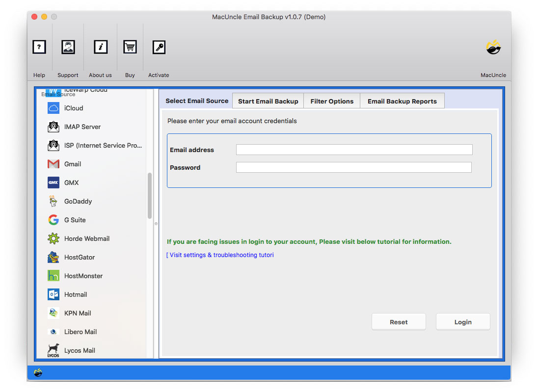The image size is (538, 392).
Task: Click the Buy icon in the toolbar
Action: pos(130,54)
